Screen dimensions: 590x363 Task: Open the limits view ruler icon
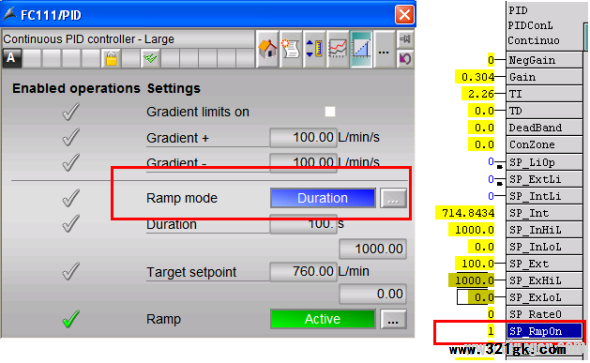314,49
